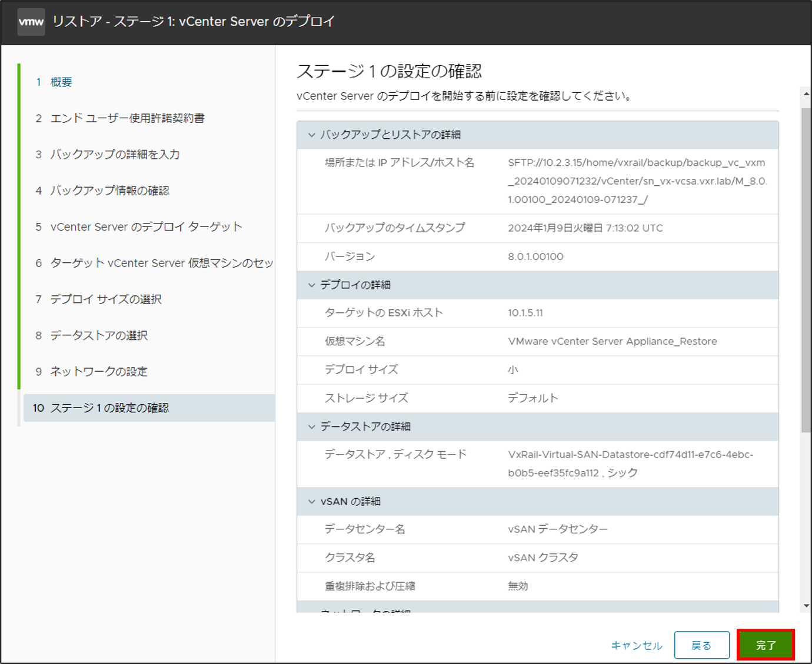Click the 重複排除および圧縮 value 無効
This screenshot has width=812, height=664.
point(518,586)
